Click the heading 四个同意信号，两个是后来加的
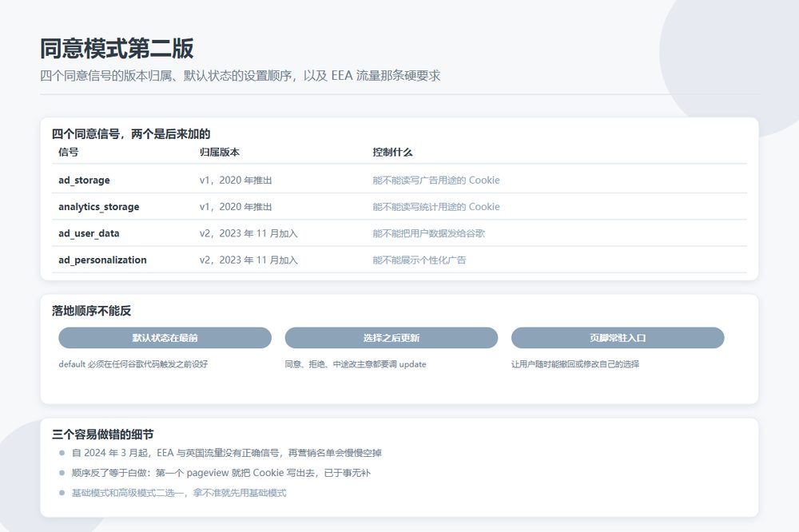The width and height of the screenshot is (799, 532). coord(131,134)
